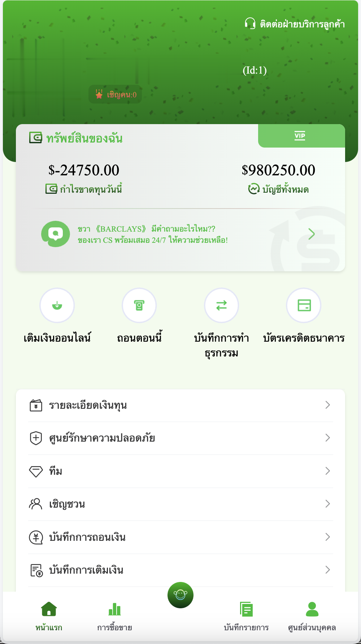361x644 pixels.
Task: Expand the security center (ศูนย์รักษาความปลอดภัย) chevron
Action: [x=327, y=438]
